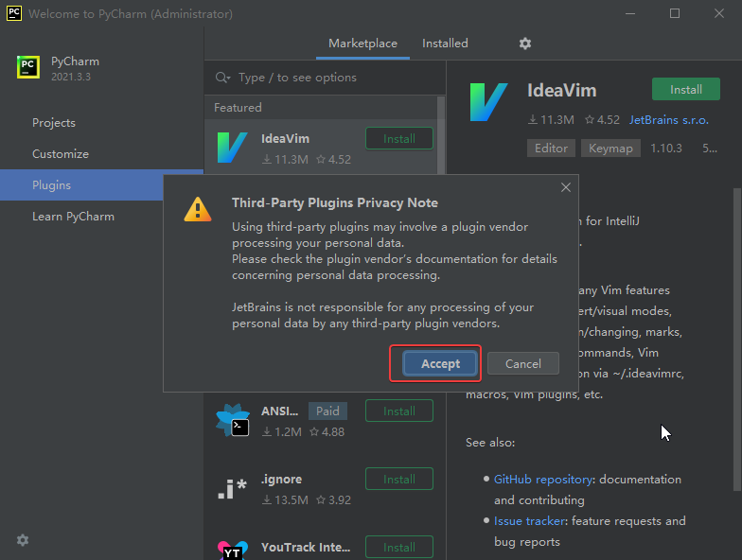
Task: Select the YouTrack plugin icon
Action: point(233,551)
